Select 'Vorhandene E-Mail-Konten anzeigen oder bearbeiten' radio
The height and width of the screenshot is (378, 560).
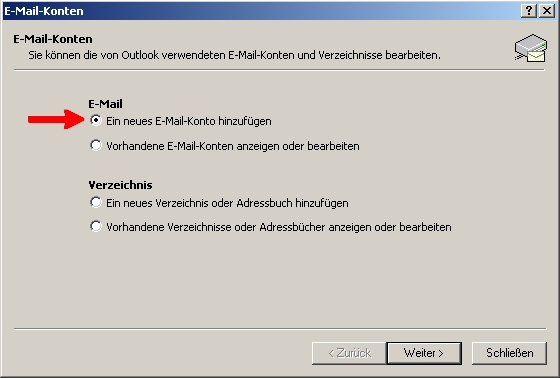pos(96,145)
